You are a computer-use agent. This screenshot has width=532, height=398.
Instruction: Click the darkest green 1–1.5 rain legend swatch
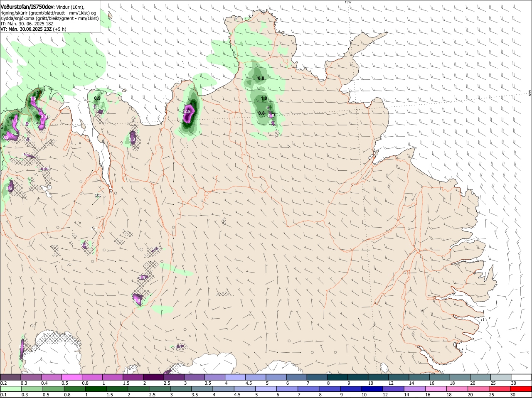96,389
